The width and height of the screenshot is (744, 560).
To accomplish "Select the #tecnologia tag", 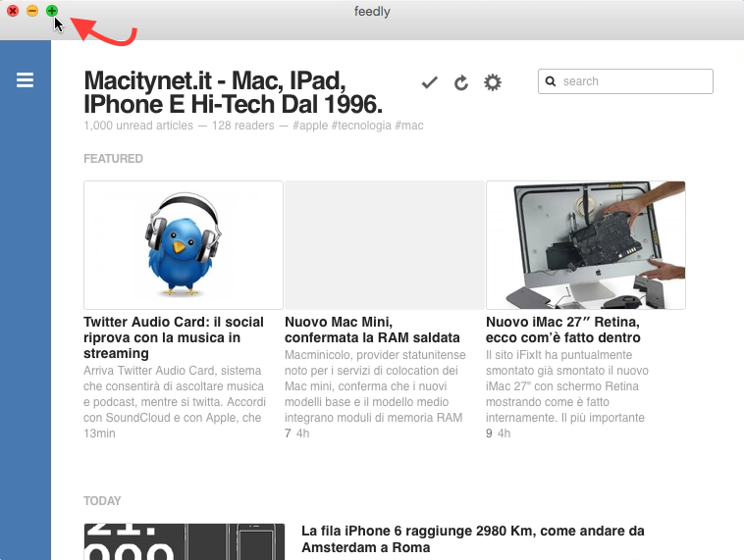I will (x=361, y=126).
